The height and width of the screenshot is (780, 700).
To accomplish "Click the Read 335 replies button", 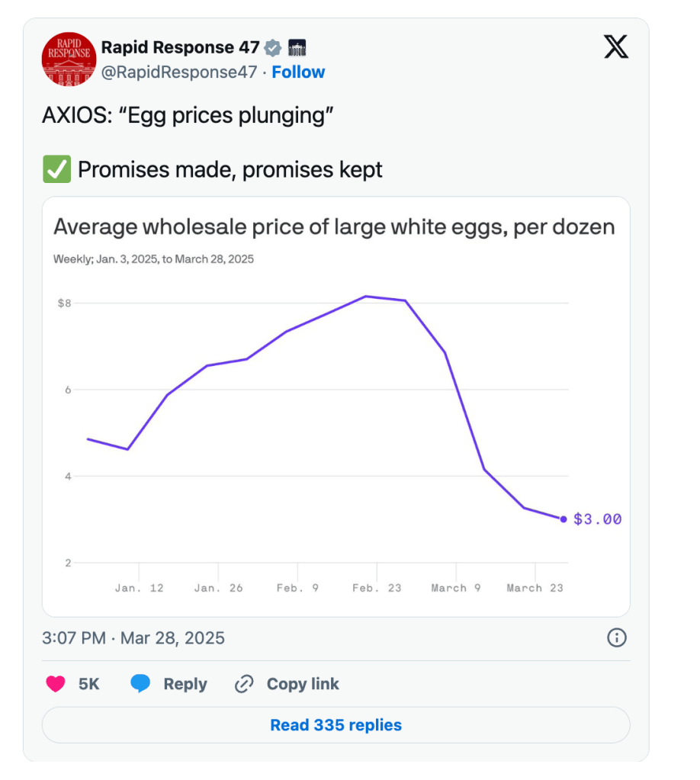I will 336,725.
